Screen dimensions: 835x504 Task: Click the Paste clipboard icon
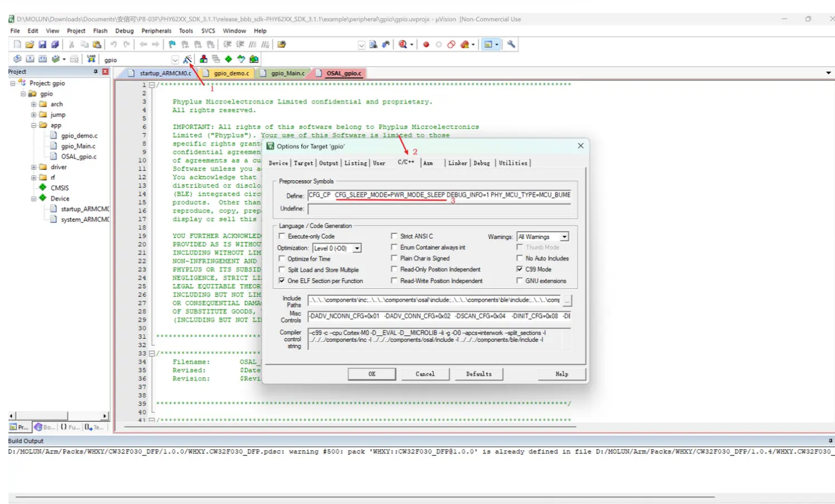point(97,45)
